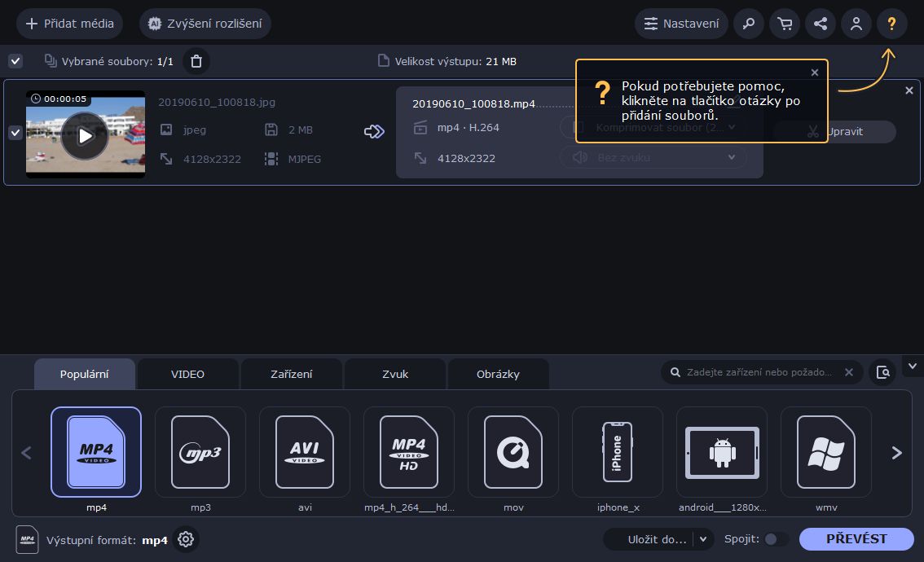Toggle the select-all files checkbox
This screenshot has width=924, height=562.
(15, 61)
